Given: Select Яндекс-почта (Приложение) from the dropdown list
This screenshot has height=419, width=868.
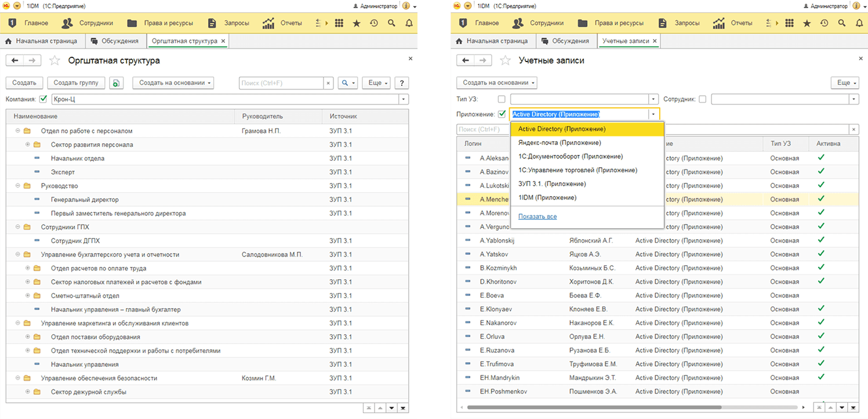Looking at the screenshot, I should 587,143.
